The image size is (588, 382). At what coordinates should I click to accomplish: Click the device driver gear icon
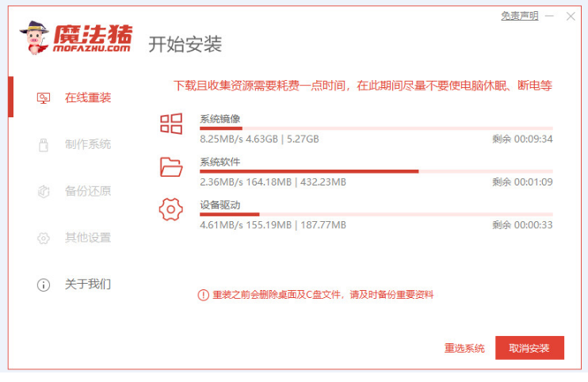coord(171,209)
